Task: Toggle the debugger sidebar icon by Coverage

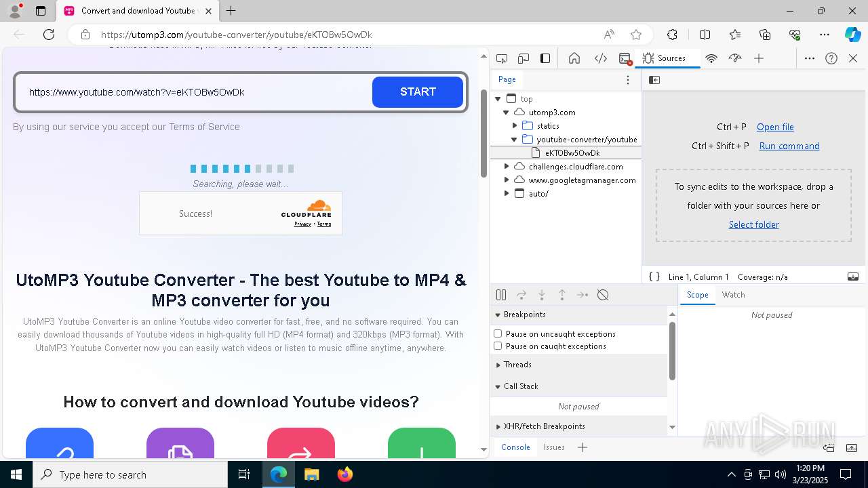Action: pos(853,277)
